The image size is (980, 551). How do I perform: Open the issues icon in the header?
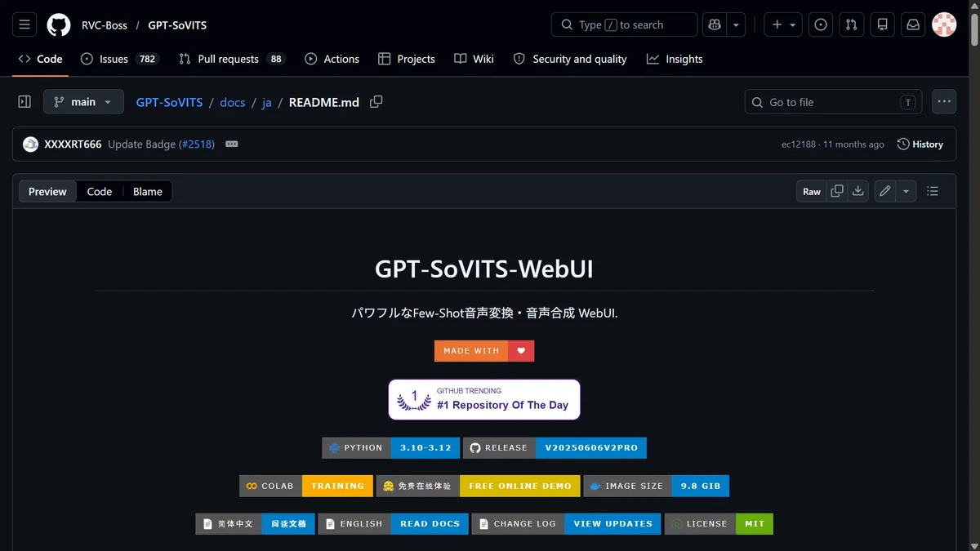tap(821, 24)
